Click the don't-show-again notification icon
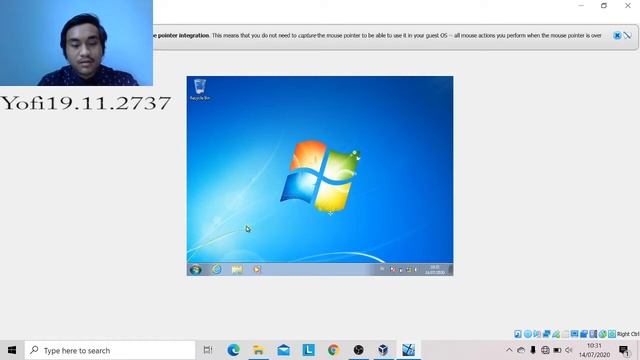The image size is (640, 360). click(627, 36)
